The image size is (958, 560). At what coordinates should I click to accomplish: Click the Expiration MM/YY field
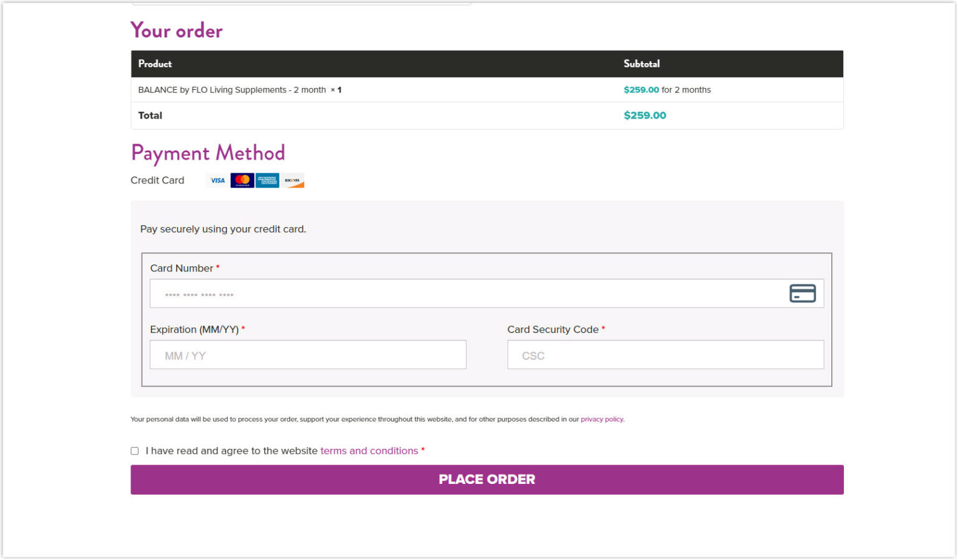pyautogui.click(x=307, y=354)
